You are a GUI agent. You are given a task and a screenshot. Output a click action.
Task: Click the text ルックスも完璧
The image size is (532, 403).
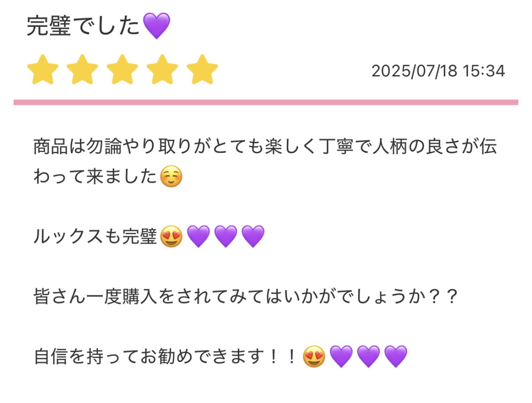95,236
